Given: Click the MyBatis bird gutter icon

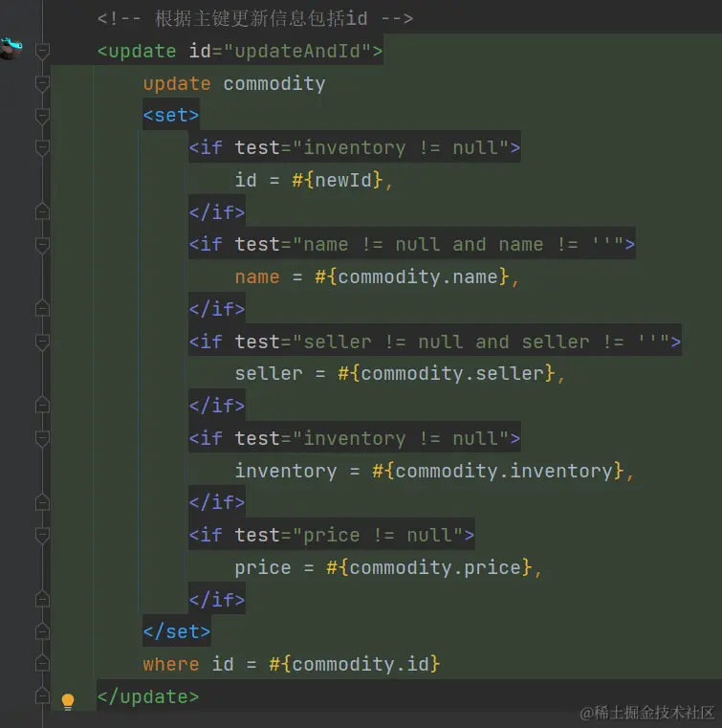Looking at the screenshot, I should pos(11,49).
